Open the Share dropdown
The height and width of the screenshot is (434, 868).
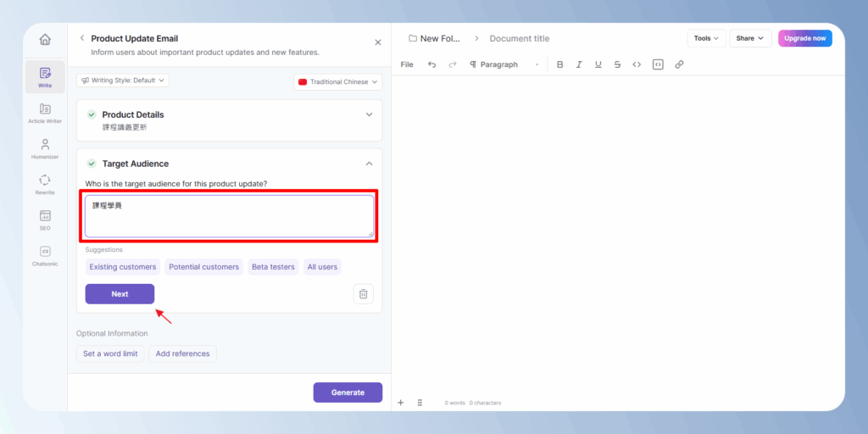click(x=750, y=38)
